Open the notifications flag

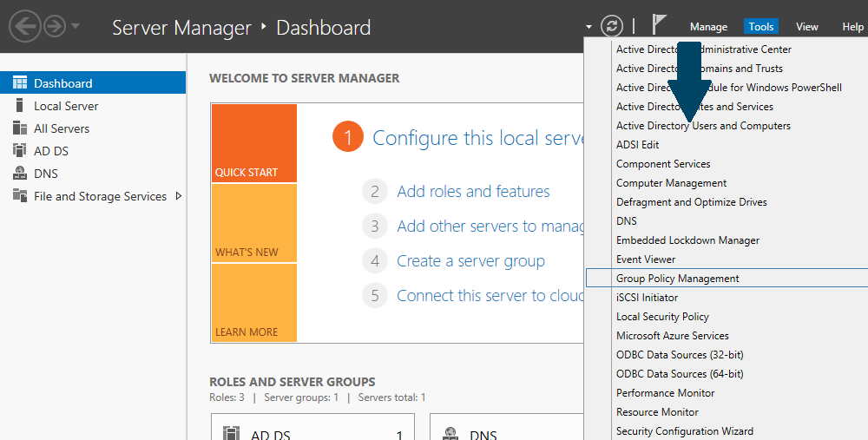659,25
